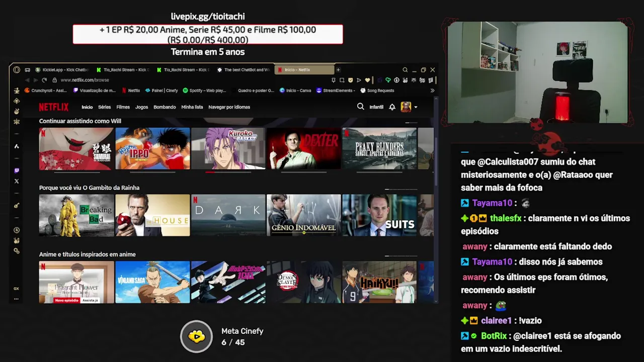Click the heart icon in address bar
The image size is (644, 362).
tap(367, 80)
